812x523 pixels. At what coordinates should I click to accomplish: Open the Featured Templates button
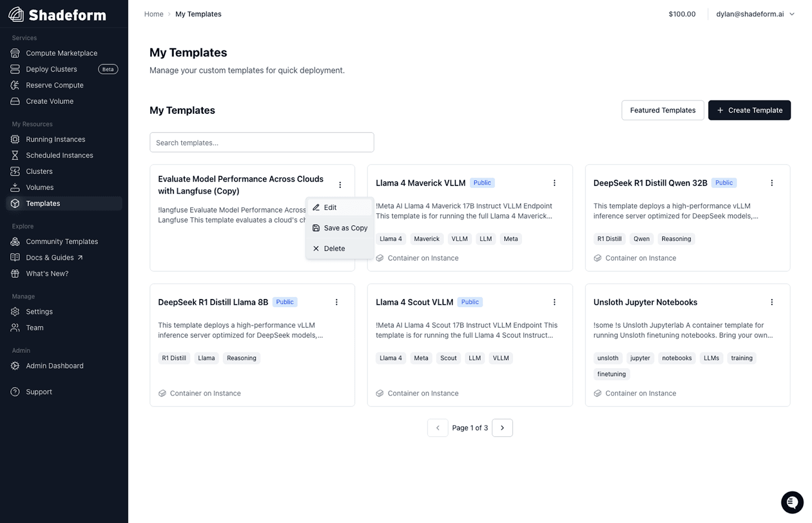point(662,110)
